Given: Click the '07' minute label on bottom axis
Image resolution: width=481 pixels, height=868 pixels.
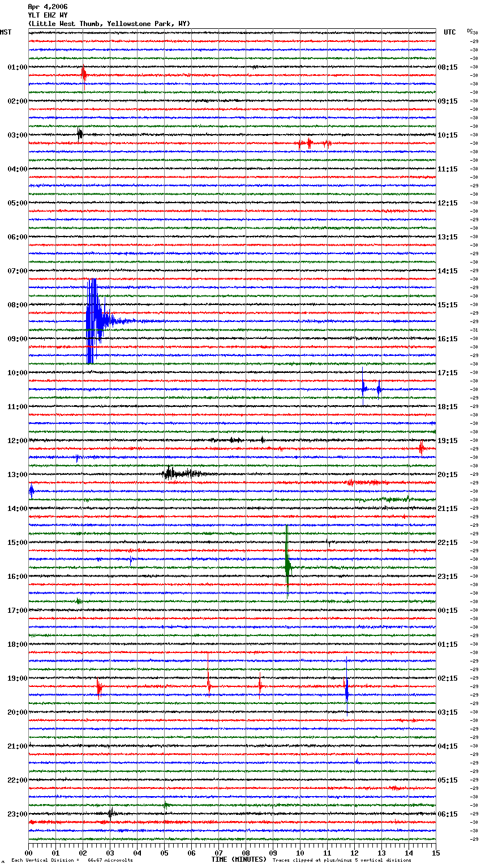Looking at the screenshot, I should pyautogui.click(x=218, y=853).
